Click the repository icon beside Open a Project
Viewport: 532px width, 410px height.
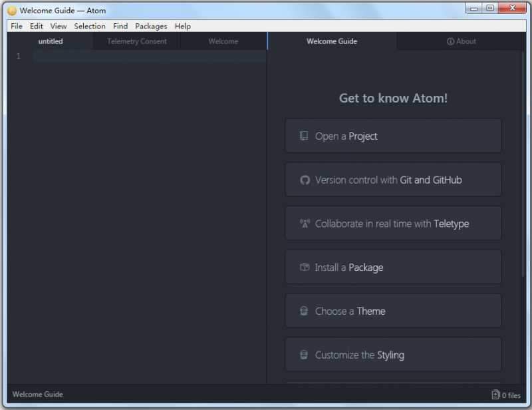click(x=304, y=136)
